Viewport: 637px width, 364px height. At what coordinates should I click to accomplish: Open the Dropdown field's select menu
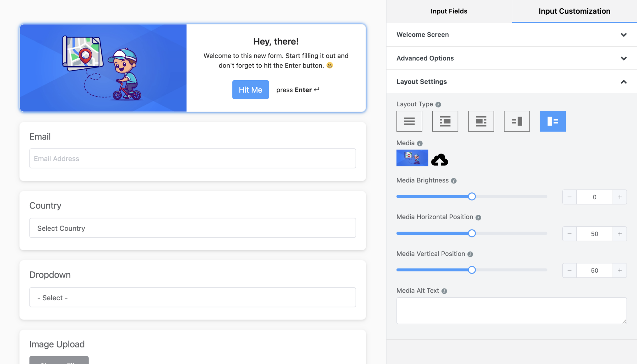coord(192,297)
